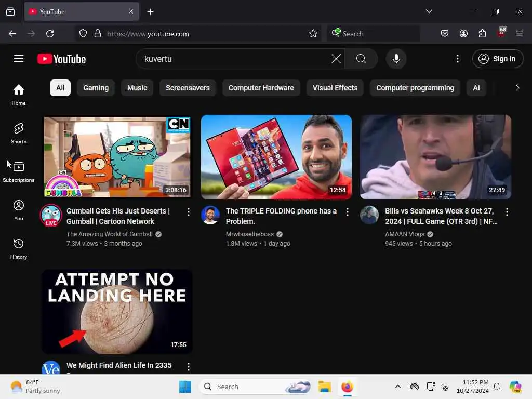The image size is (532, 399).
Task: Bookmark this page with the star icon
Action: [313, 34]
